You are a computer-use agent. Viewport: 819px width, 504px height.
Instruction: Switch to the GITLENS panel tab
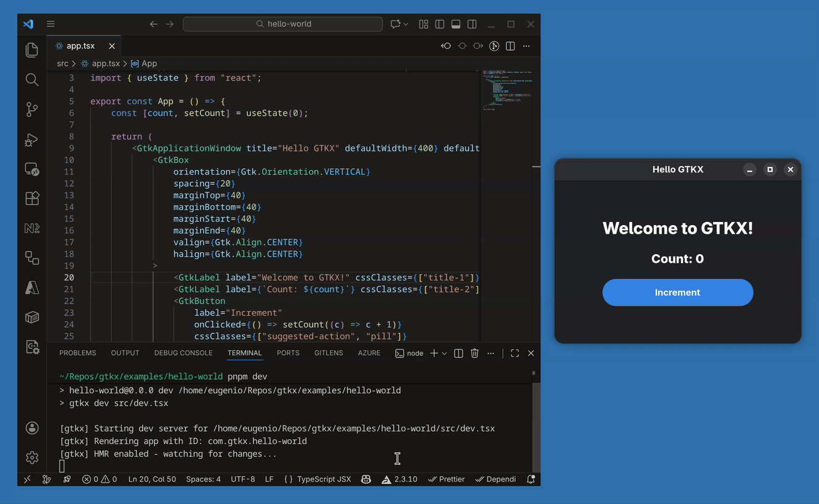[x=328, y=353]
